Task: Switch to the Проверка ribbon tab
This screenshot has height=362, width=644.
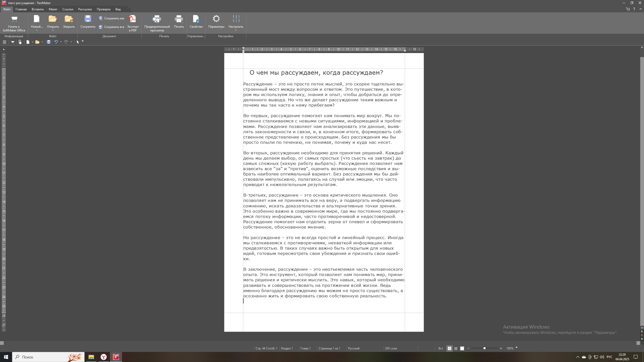Action: (x=103, y=9)
